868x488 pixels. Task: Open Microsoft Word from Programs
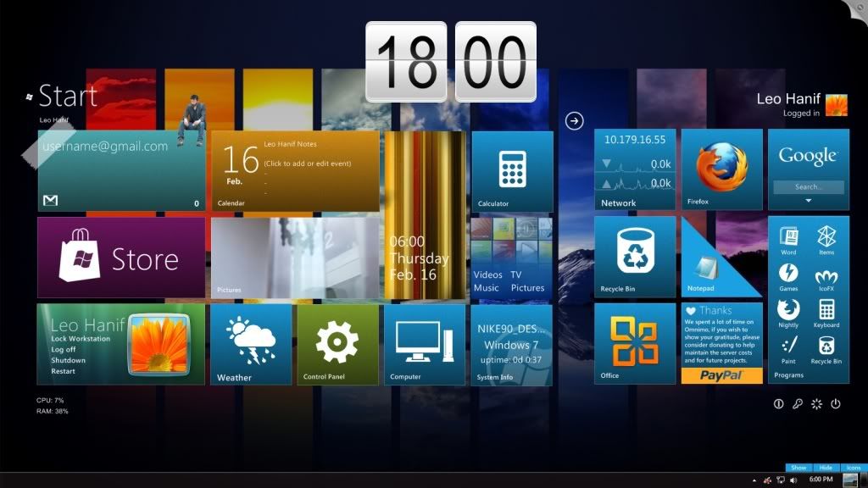pos(788,237)
